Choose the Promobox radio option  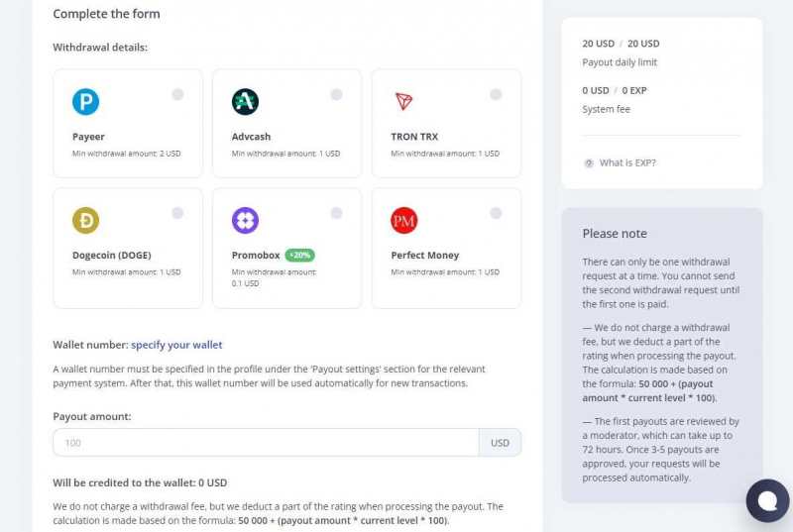pos(336,213)
